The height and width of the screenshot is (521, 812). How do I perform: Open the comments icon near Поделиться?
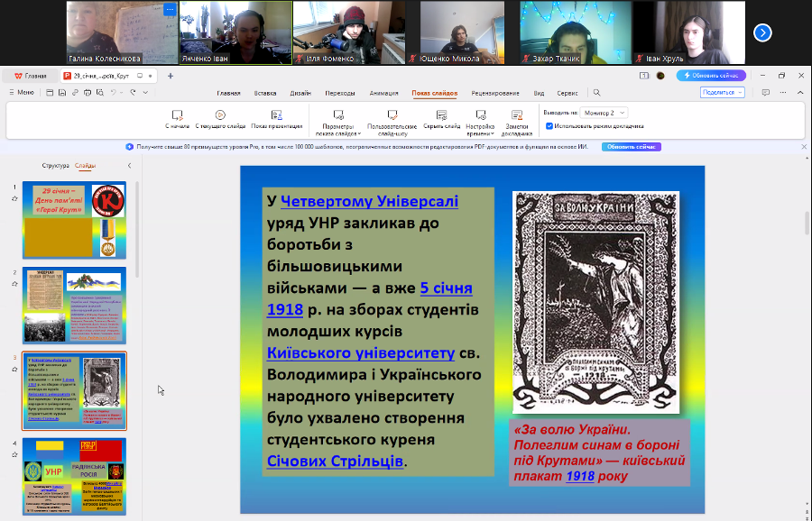click(x=765, y=93)
